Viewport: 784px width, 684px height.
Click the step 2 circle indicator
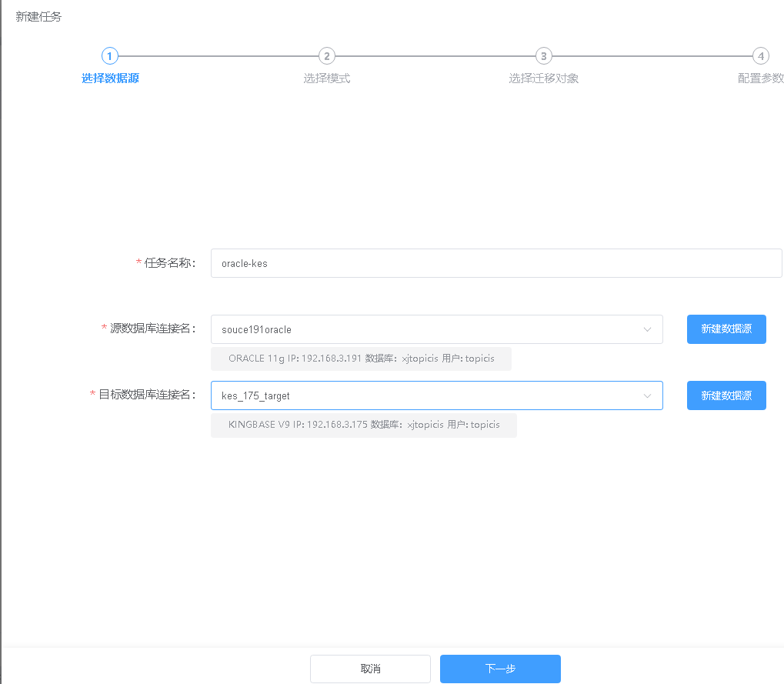pos(327,56)
